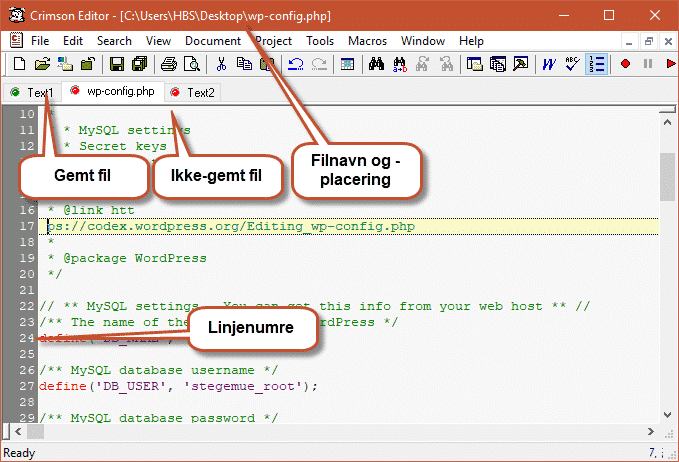The image size is (679, 462).
Task: Click the Save All icon
Action: tap(139, 64)
